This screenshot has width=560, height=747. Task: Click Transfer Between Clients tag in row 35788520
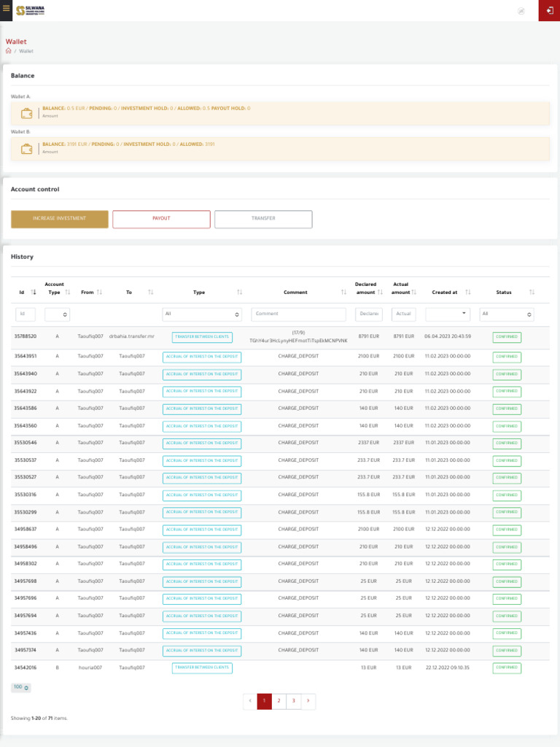[x=202, y=337]
